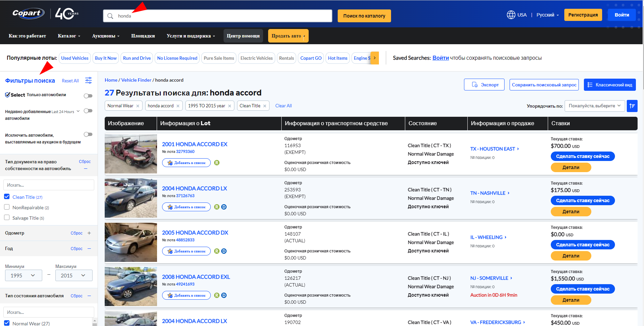
Task: Open the 2008 HONDA ACCORD EXL listing
Action: click(196, 277)
